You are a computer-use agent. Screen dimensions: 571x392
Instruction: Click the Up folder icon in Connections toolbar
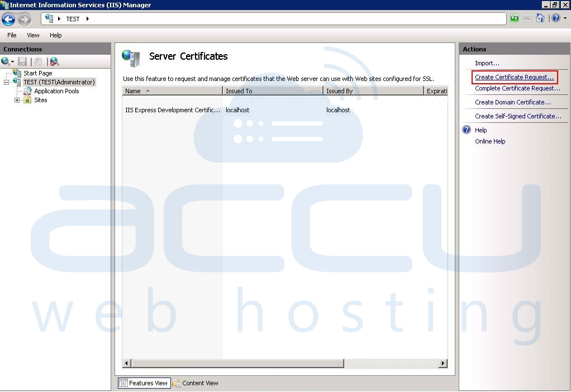click(38, 61)
